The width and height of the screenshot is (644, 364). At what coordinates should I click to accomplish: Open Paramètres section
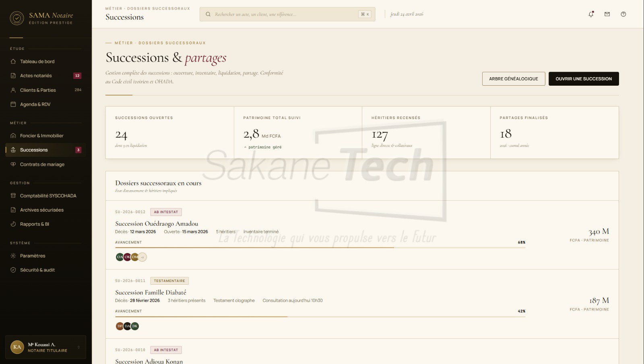click(x=45, y=256)
